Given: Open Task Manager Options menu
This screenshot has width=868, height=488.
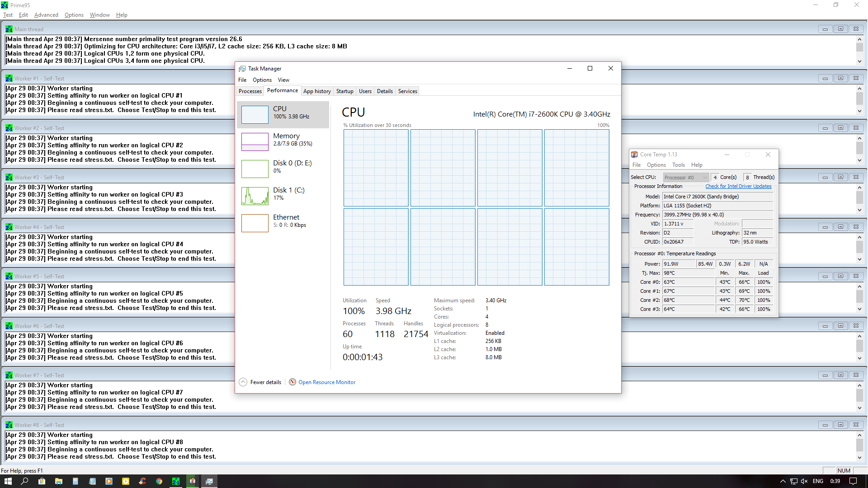Looking at the screenshot, I should point(262,80).
